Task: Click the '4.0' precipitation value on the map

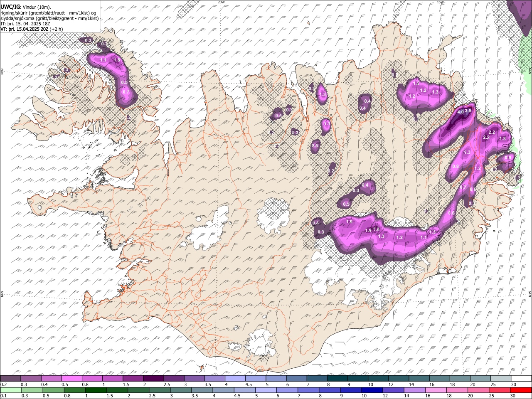Action: tap(461, 112)
